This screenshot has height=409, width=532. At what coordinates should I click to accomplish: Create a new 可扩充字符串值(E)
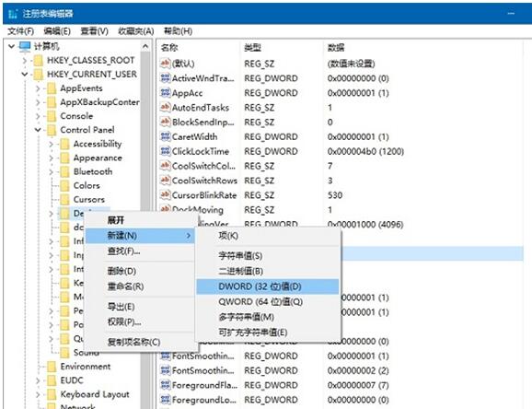(x=268, y=333)
